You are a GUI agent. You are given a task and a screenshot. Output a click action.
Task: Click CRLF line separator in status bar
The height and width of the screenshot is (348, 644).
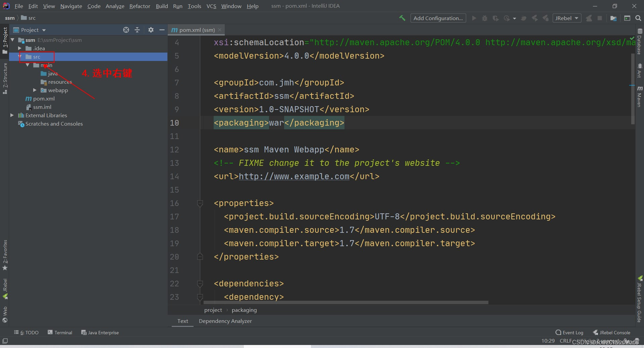(566, 341)
